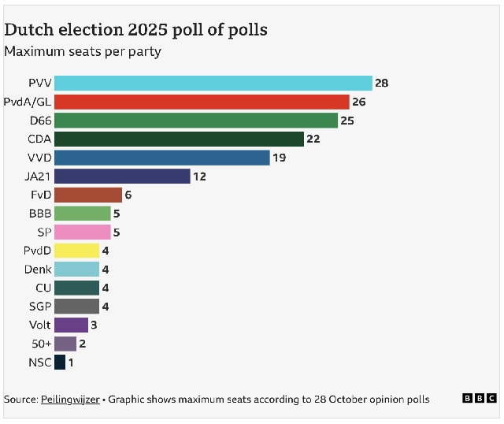Click the PVV light blue bar

click(213, 83)
